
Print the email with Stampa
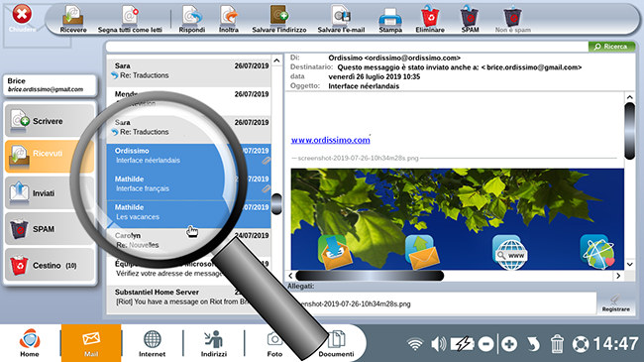(390, 19)
